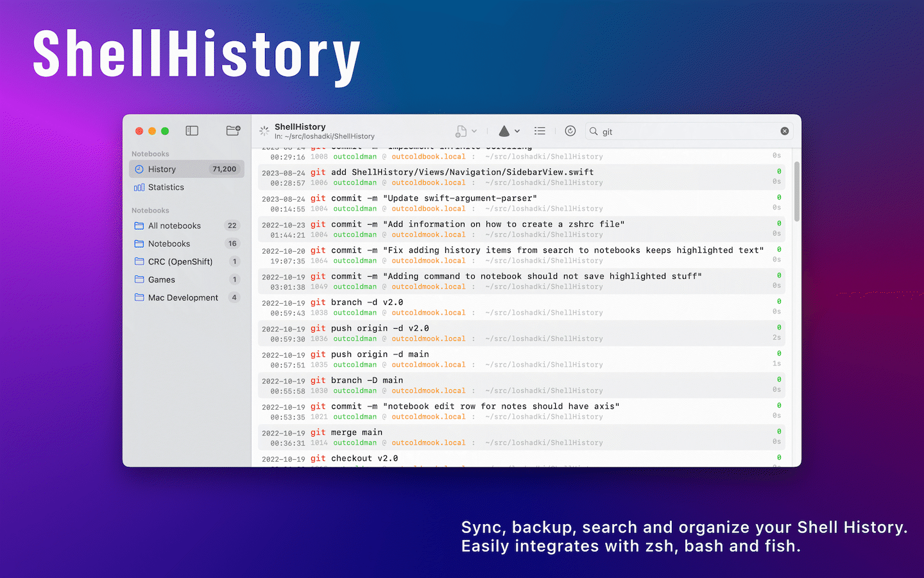
Task: Click the cone filter icon
Action: coord(504,131)
